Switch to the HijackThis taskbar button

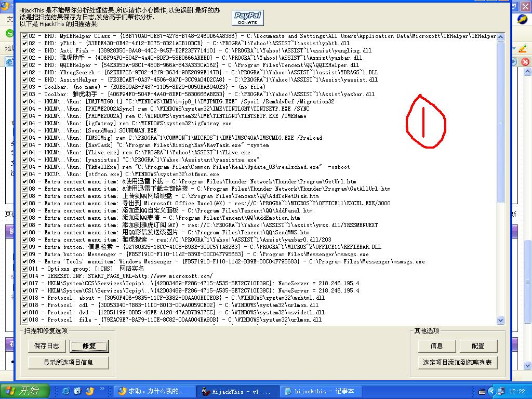(x=237, y=391)
